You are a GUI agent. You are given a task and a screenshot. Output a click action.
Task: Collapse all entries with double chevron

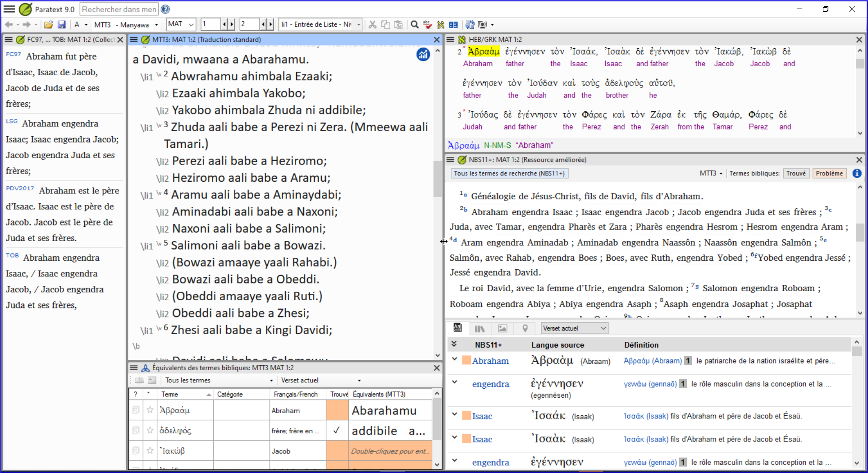click(454, 344)
